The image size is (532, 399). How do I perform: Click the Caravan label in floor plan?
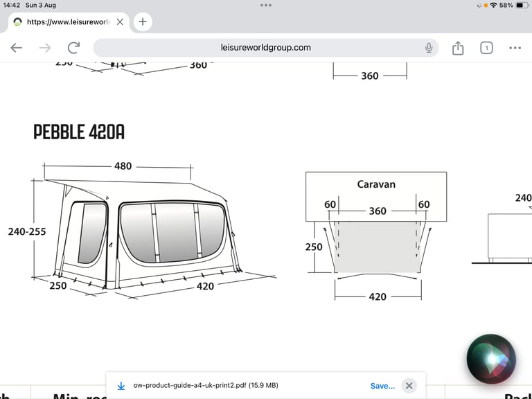point(376,184)
